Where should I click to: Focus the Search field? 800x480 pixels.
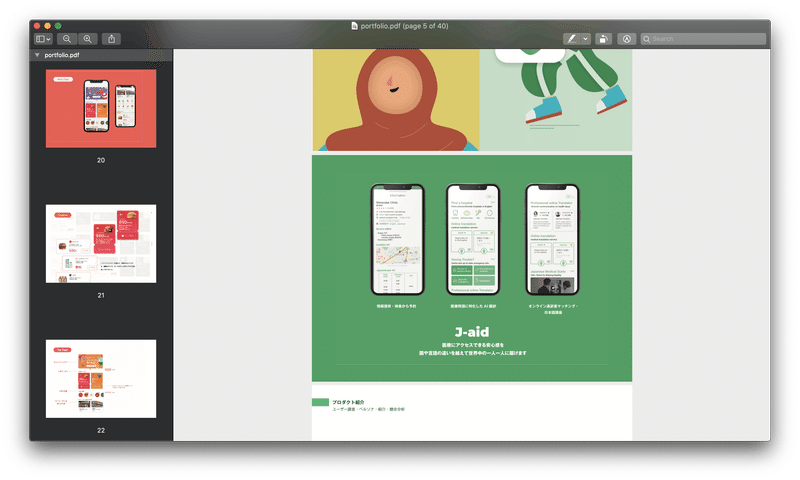tap(704, 39)
